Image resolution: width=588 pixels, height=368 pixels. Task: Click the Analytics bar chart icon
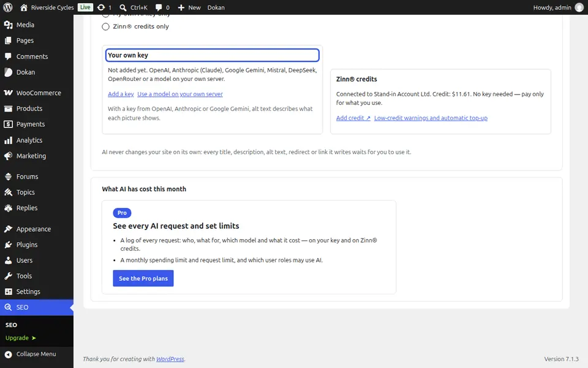8,140
